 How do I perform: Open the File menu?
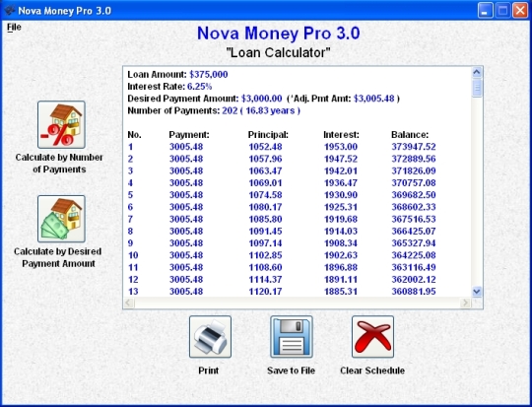(14, 28)
